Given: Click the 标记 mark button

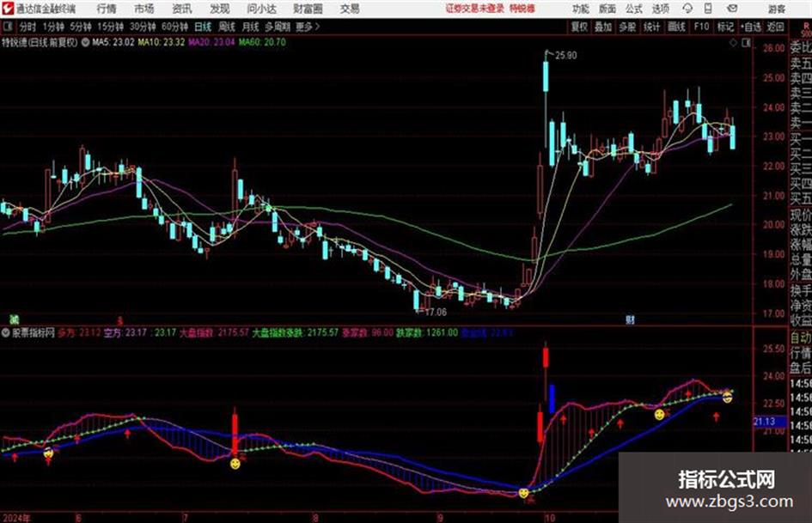Looking at the screenshot, I should [725, 27].
